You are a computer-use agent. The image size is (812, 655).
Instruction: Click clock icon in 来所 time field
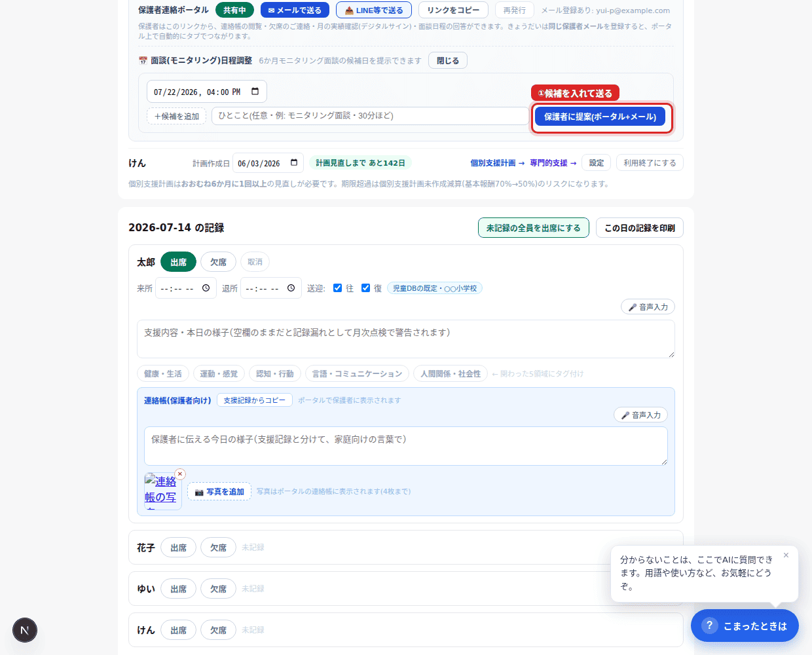coord(206,288)
